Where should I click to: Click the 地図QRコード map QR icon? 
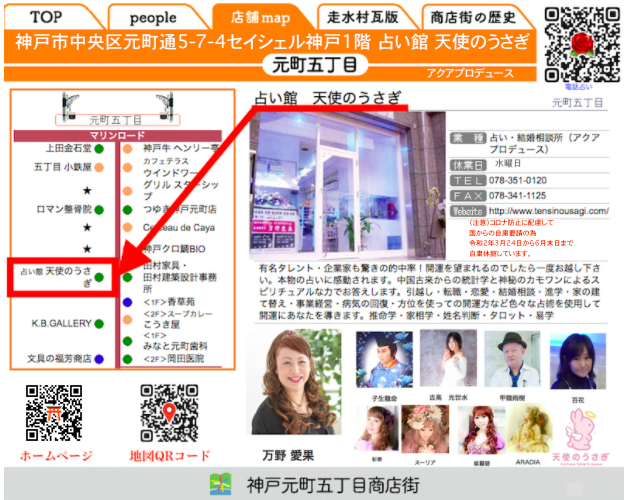[170, 412]
